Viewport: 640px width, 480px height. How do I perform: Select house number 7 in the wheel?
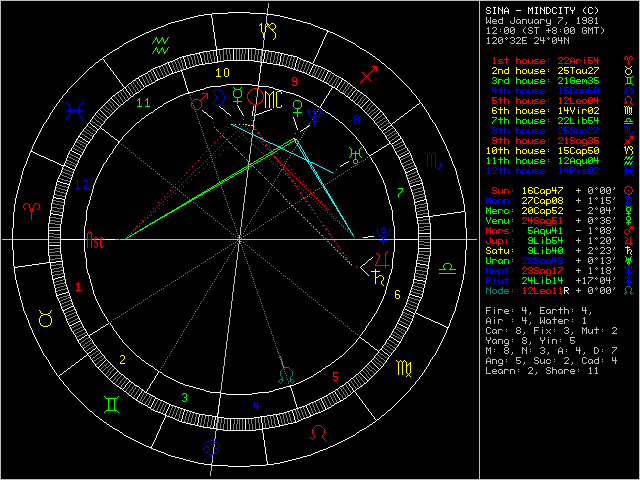400,192
